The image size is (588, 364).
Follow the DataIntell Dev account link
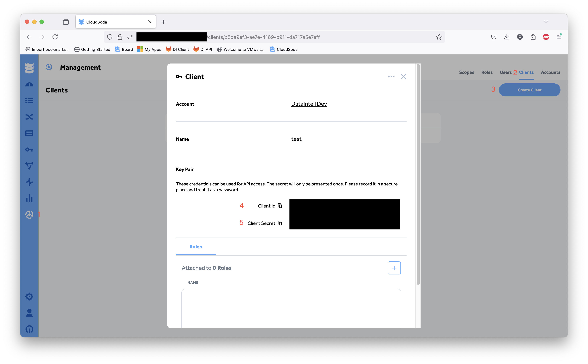point(309,104)
